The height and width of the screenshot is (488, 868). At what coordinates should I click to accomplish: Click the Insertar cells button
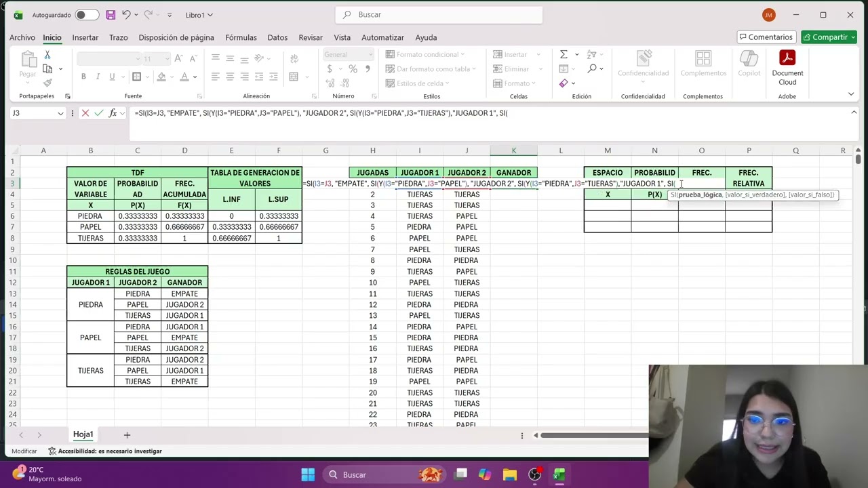[x=511, y=54]
